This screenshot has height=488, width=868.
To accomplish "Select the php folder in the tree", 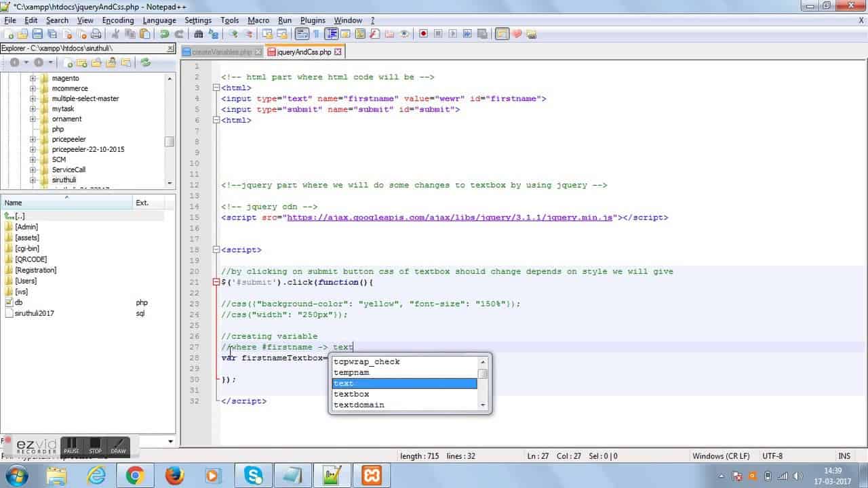I will click(58, 129).
